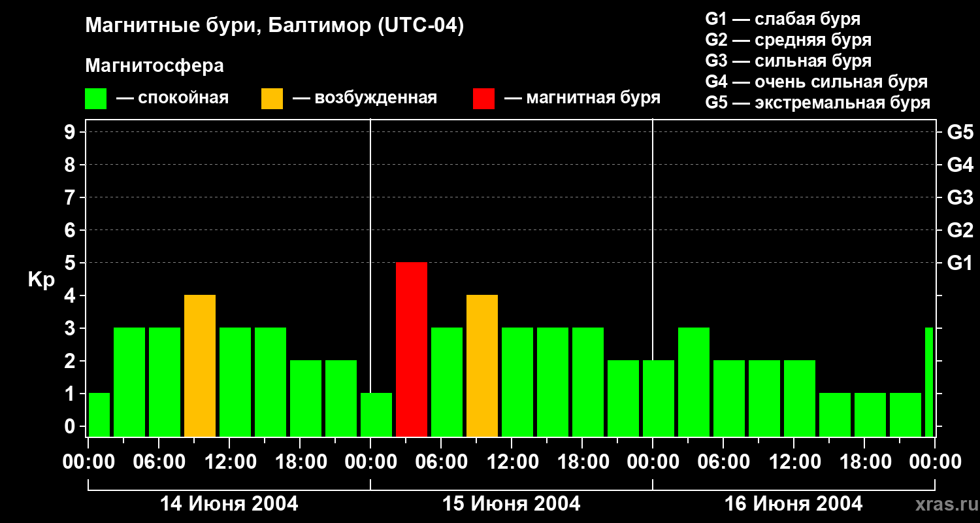
Task: Click the G1 label on the right axis
Action: pos(960,263)
